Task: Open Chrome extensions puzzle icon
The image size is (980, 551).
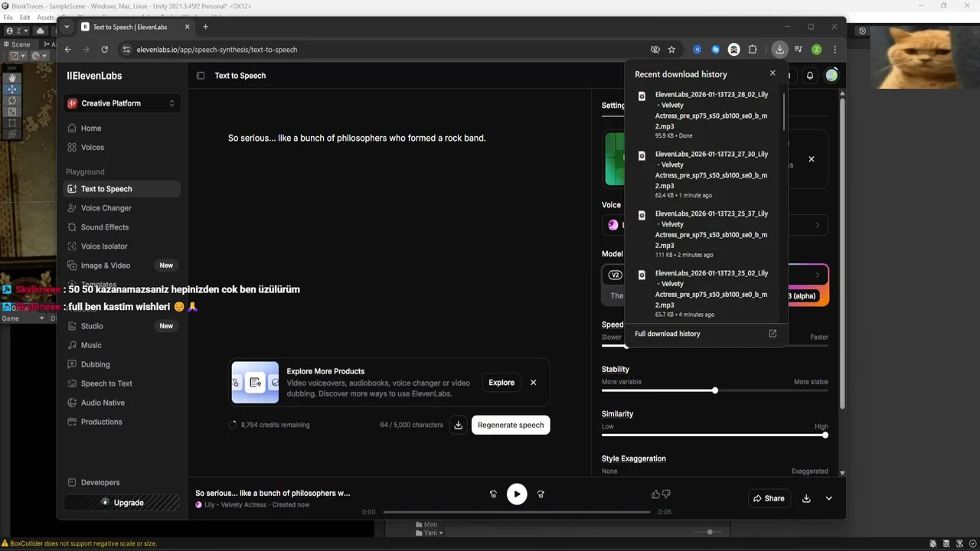Action: [752, 49]
